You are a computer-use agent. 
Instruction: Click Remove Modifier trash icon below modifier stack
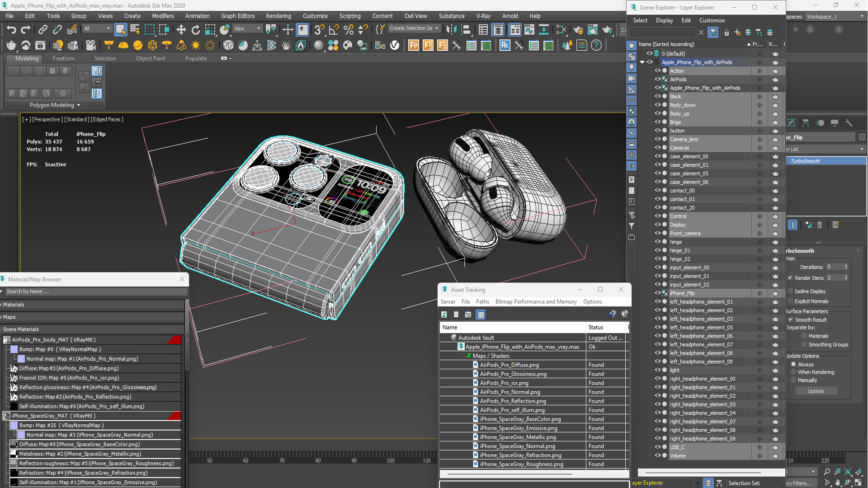point(820,225)
